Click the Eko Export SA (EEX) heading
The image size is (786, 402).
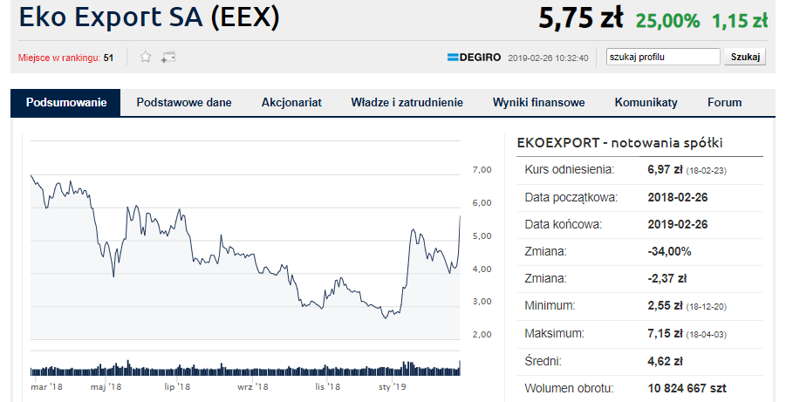point(149,18)
